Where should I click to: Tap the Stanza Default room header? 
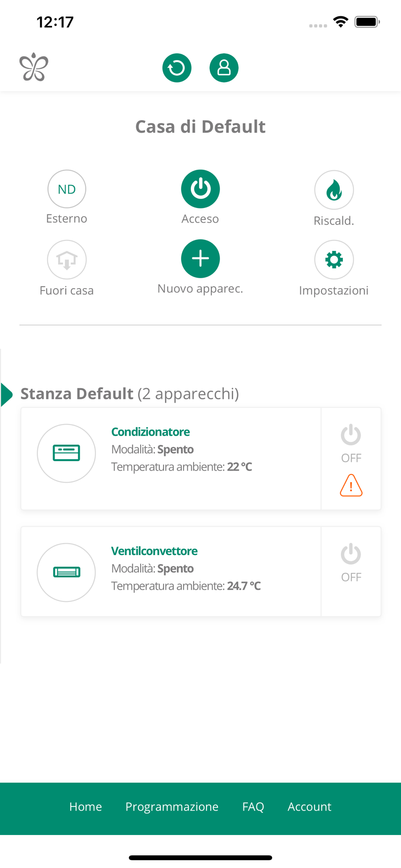click(x=130, y=394)
